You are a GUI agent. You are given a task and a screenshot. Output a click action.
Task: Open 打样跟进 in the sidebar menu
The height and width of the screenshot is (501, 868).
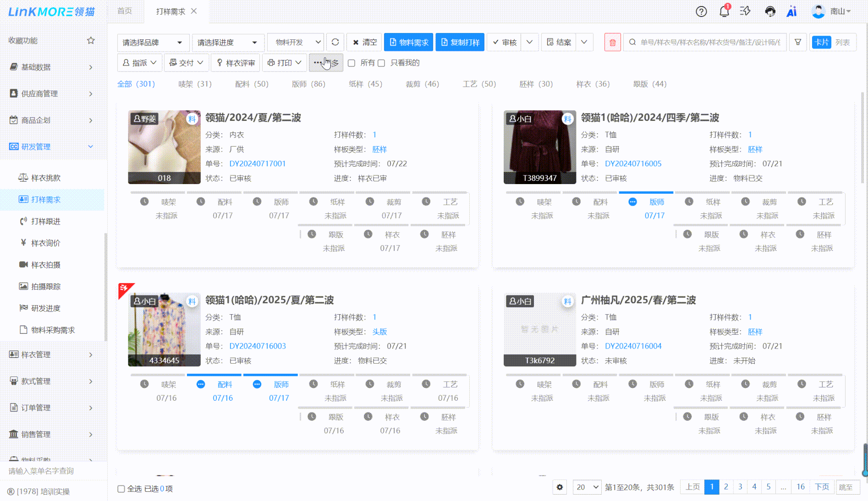46,221
